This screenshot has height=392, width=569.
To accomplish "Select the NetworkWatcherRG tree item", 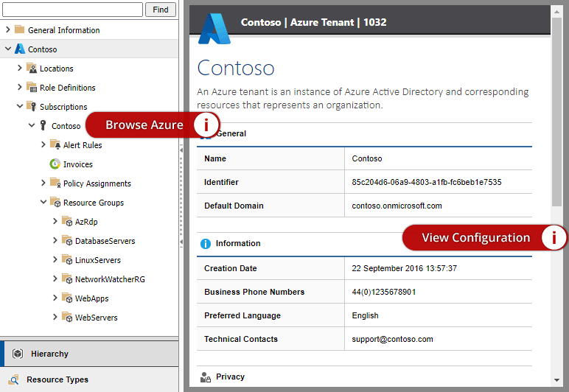I will click(110, 279).
